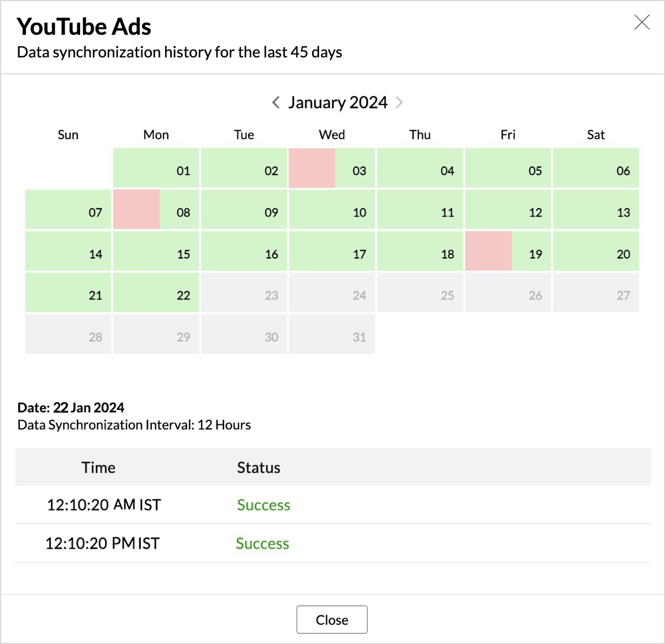This screenshot has height=644, width=665.
Task: Close the YouTube Ads dialog with X icon
Action: click(x=642, y=22)
